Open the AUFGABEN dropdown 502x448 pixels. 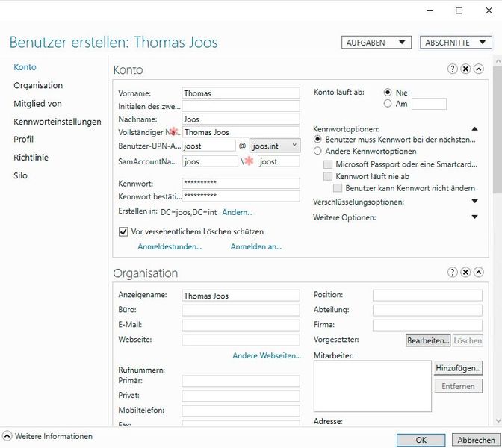(x=376, y=43)
